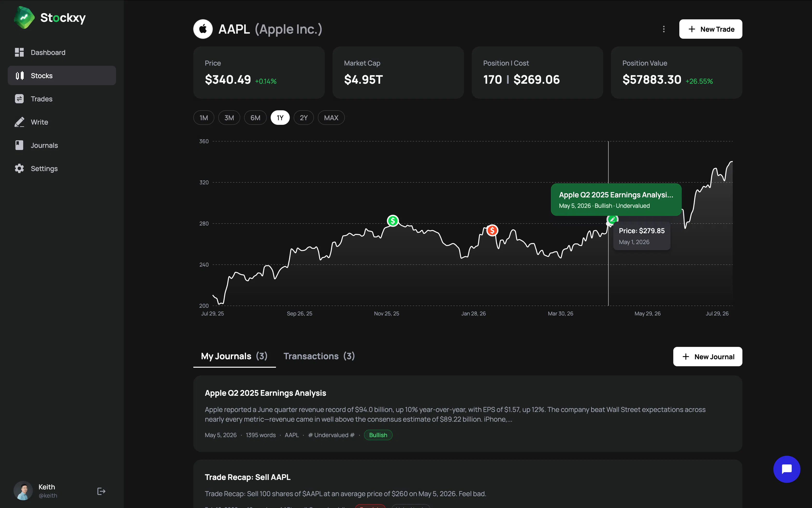Select the 1Y chart range
812x508 pixels.
(x=280, y=118)
